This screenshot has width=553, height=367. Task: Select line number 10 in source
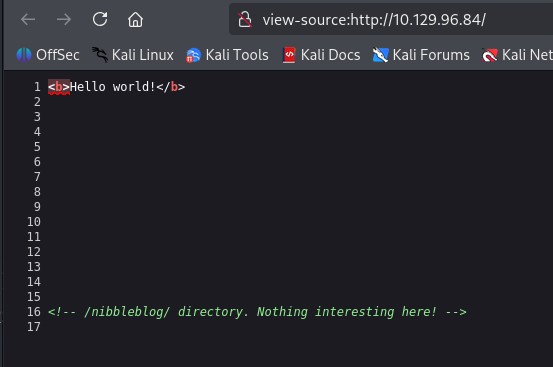(x=34, y=222)
